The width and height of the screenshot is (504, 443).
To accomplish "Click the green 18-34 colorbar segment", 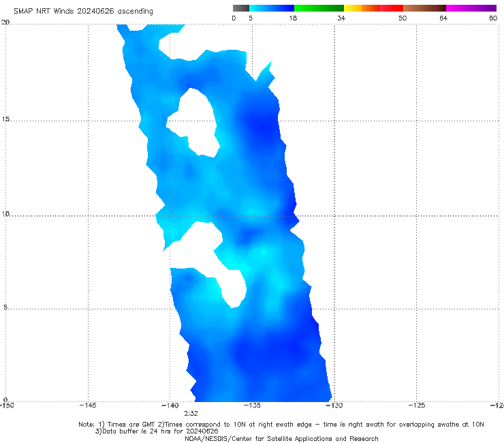I will [x=319, y=8].
